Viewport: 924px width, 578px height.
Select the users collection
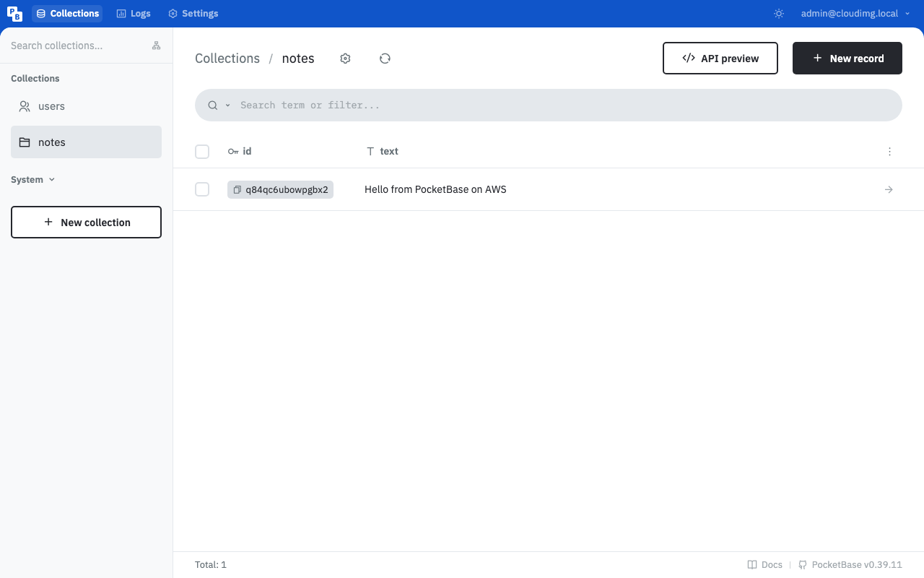coord(86,106)
